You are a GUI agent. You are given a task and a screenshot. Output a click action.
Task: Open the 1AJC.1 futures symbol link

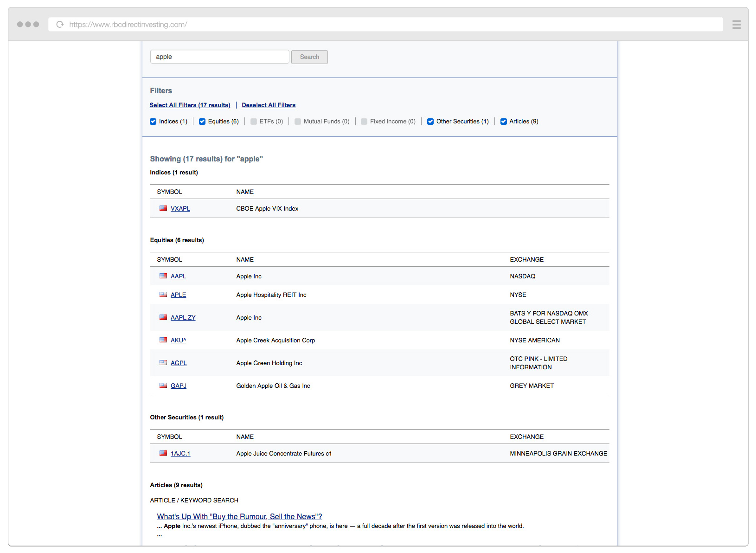180,454
